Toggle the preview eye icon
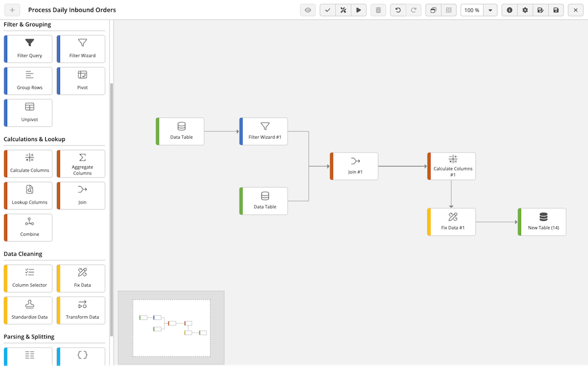Screen dimensions: 588x366 pos(308,10)
